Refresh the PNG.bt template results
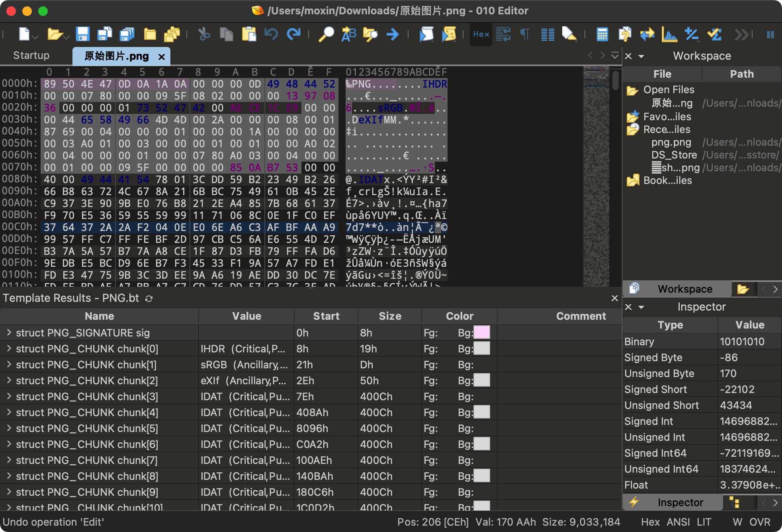Image resolution: width=782 pixels, height=532 pixels. 149,299
